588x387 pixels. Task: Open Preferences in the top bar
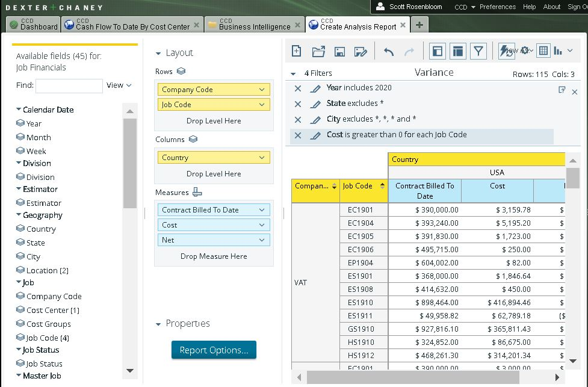[498, 7]
